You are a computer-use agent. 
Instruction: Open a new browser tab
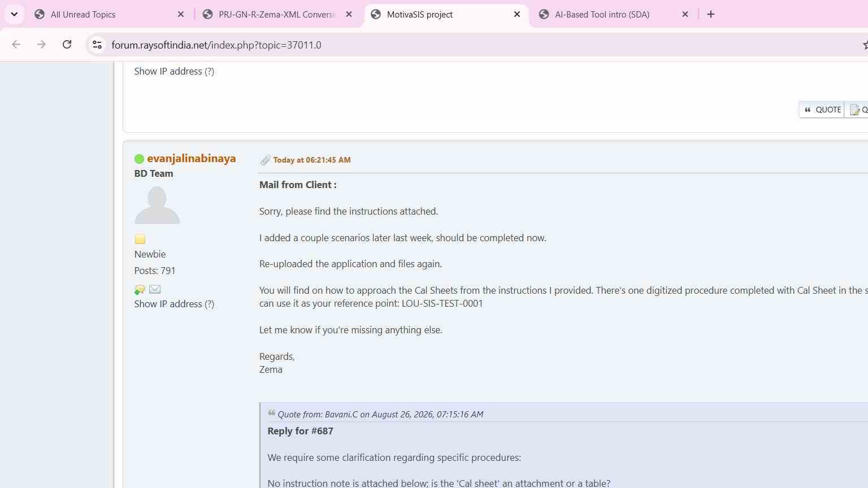711,14
